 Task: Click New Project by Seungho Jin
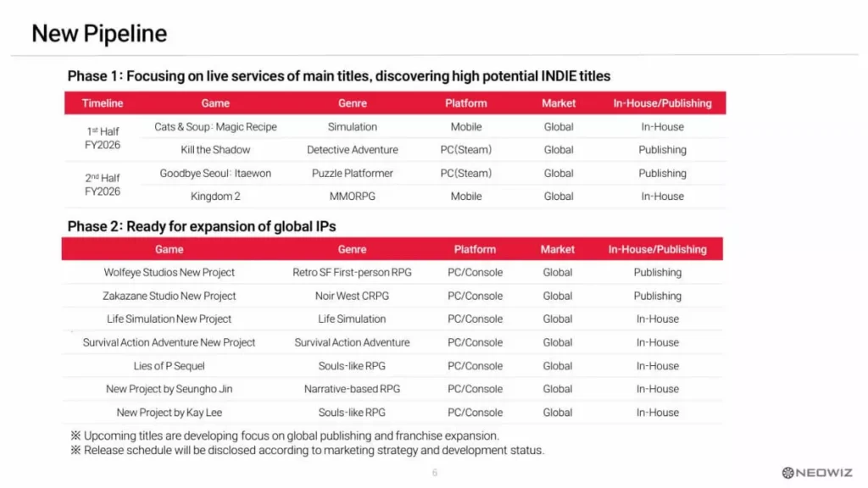point(170,390)
